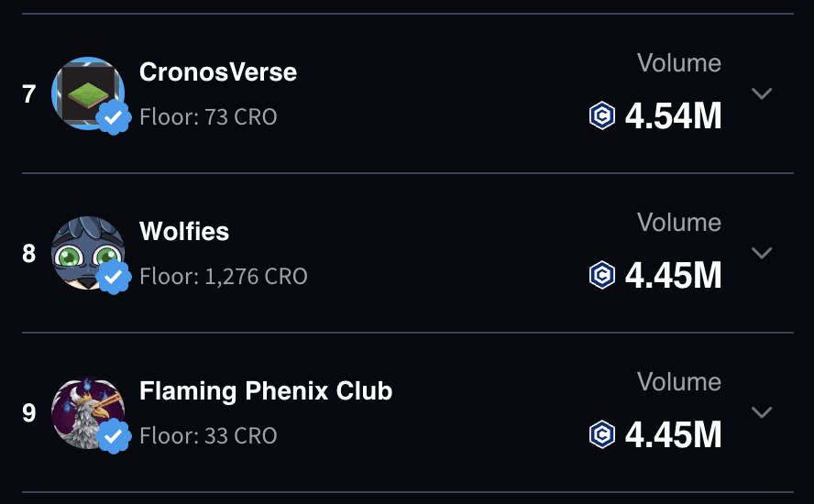Click the Volume label in the Wolfies row
The height and width of the screenshot is (504, 814).
(679, 223)
